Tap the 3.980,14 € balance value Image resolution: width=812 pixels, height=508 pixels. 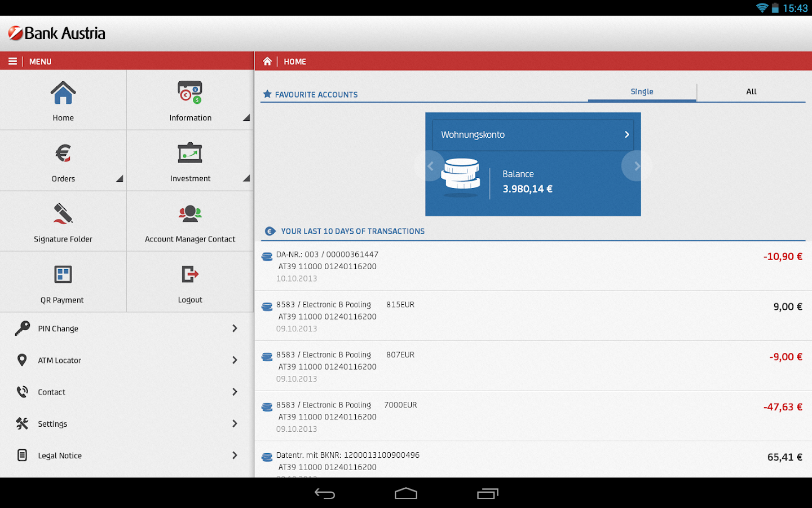pyautogui.click(x=527, y=189)
